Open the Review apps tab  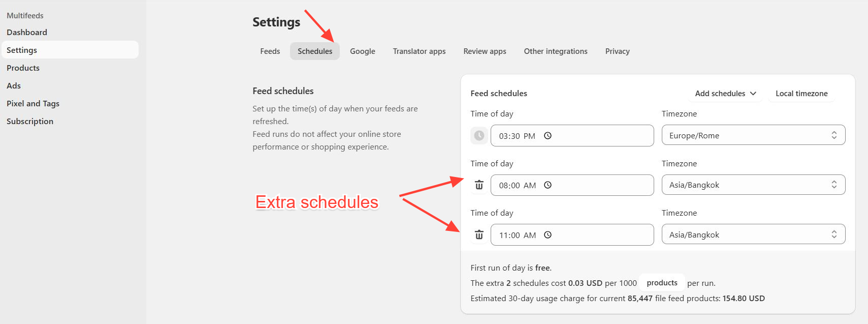tap(485, 51)
